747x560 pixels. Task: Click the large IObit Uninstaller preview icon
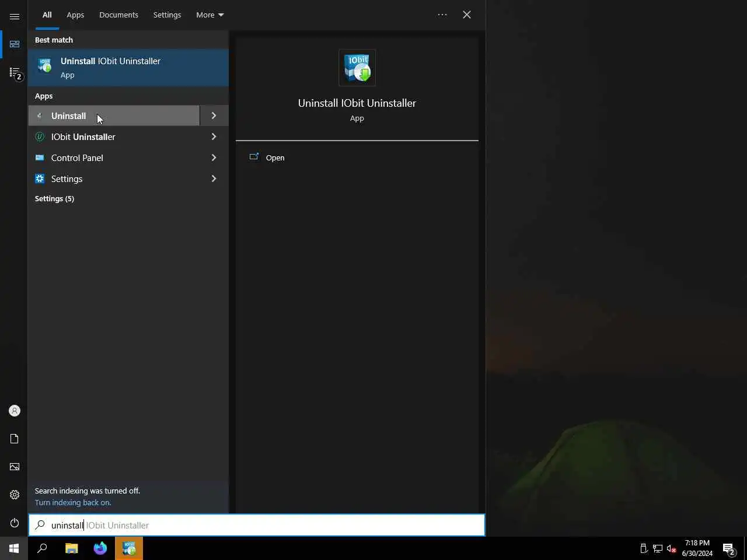click(x=357, y=68)
